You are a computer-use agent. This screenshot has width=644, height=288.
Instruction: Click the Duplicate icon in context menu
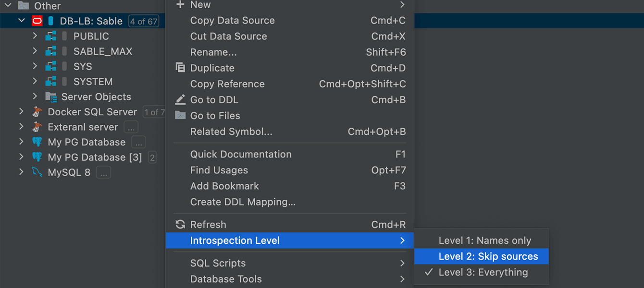180,68
